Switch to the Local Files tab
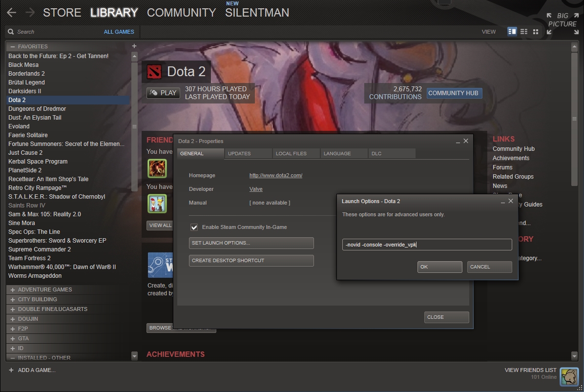Image resolution: width=584 pixels, height=392 pixels. (x=291, y=153)
